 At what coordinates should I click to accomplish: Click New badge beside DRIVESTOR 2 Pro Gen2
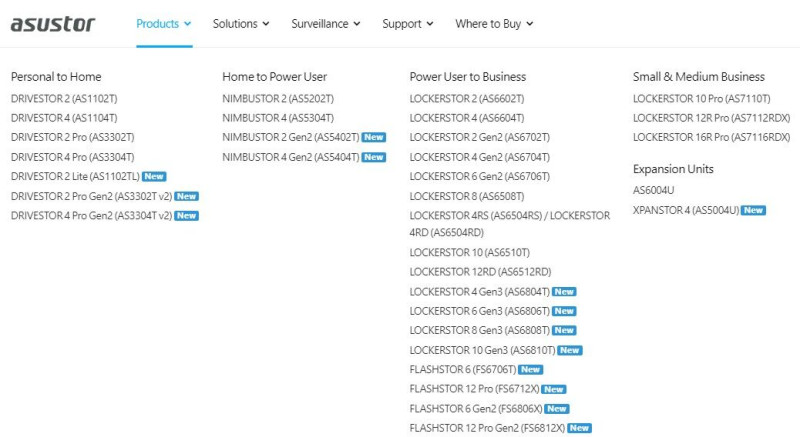[x=186, y=196]
